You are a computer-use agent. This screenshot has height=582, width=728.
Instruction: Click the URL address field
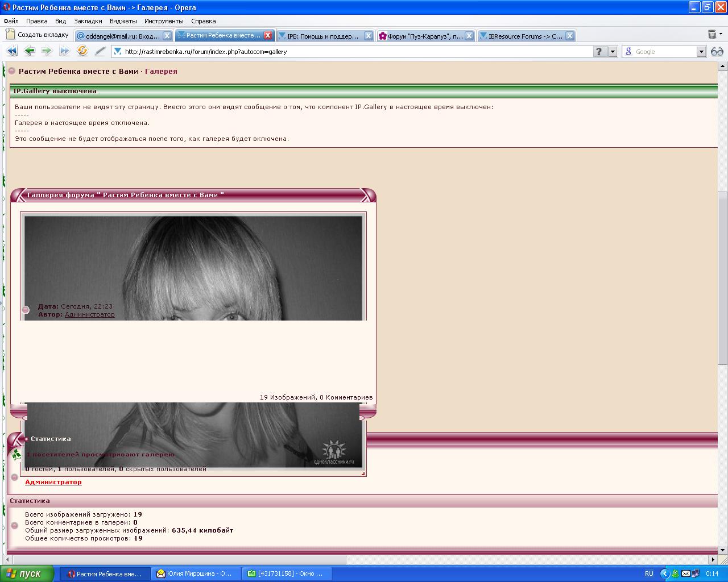click(x=358, y=52)
